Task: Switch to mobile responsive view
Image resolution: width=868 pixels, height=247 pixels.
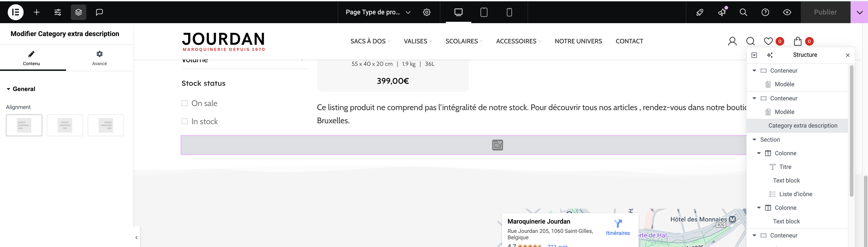Action: tap(509, 12)
